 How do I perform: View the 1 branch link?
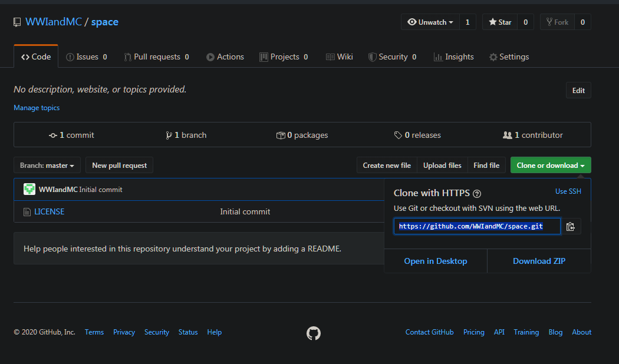pyautogui.click(x=186, y=135)
